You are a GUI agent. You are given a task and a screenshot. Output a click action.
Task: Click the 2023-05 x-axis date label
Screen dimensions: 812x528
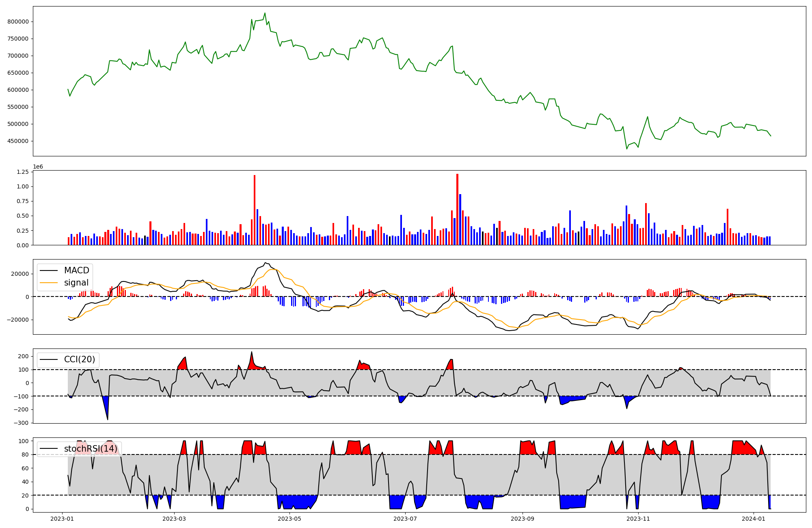[289, 519]
